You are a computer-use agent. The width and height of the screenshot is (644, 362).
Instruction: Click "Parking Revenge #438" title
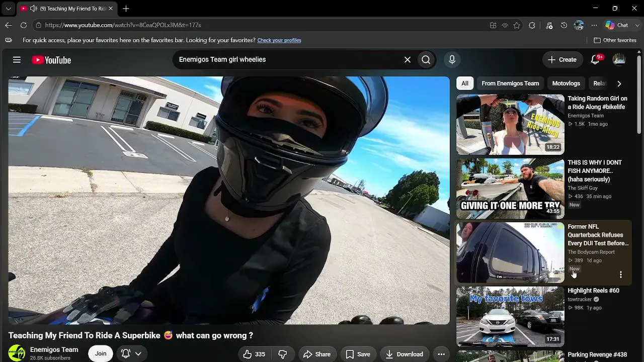pos(598,355)
